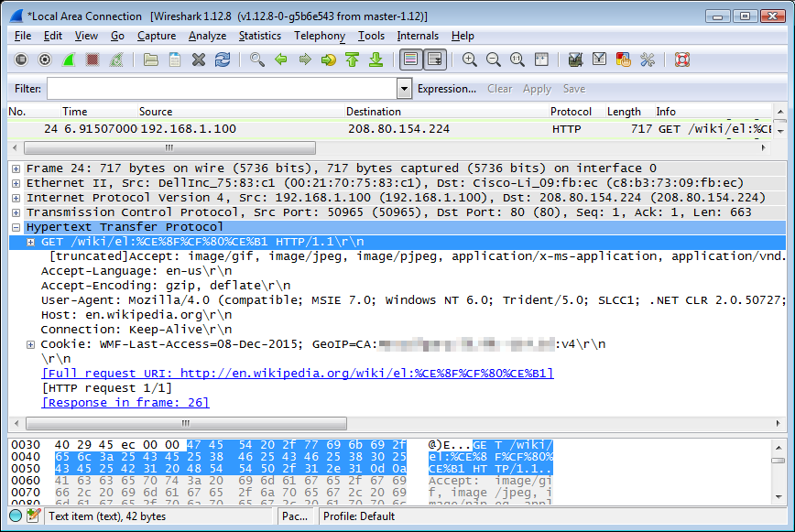Click the bytes pane scroll down arrow
The image size is (795, 532).
click(779, 497)
